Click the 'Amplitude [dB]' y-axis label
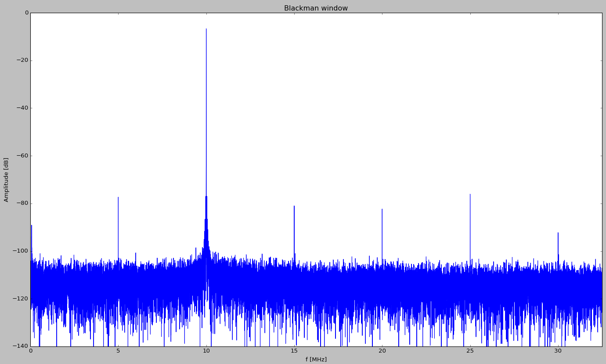The image size is (606, 364). (x=6, y=180)
